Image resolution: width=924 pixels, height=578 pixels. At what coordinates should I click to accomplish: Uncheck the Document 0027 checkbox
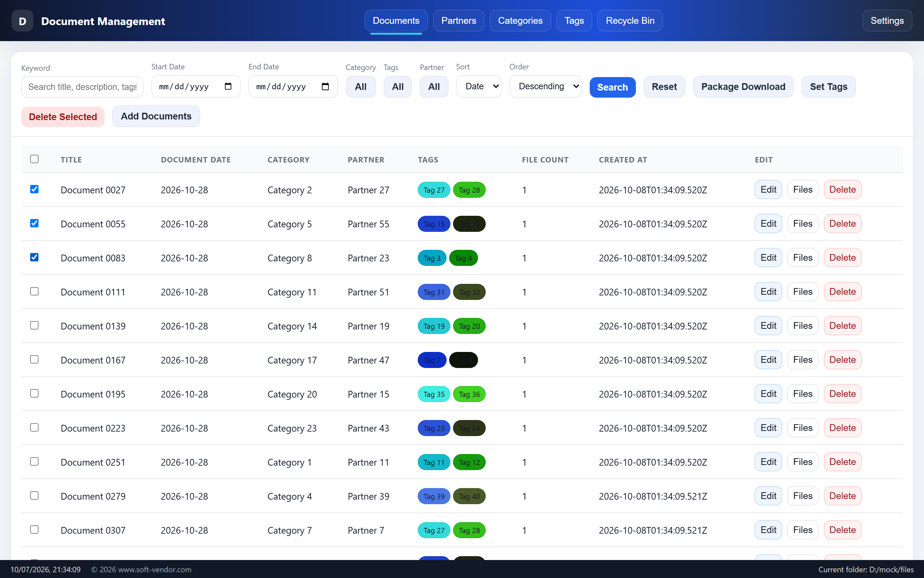34,189
